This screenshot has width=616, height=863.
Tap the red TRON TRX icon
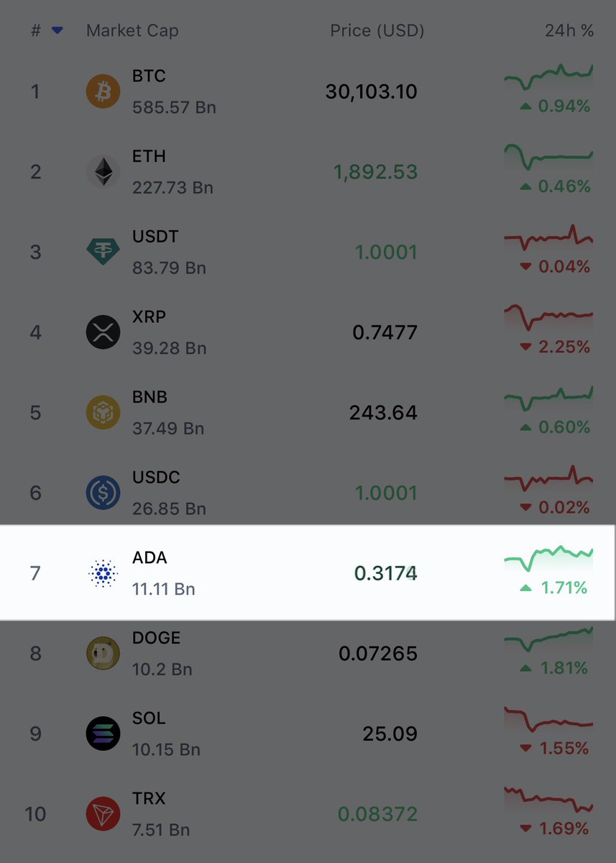pos(104,814)
